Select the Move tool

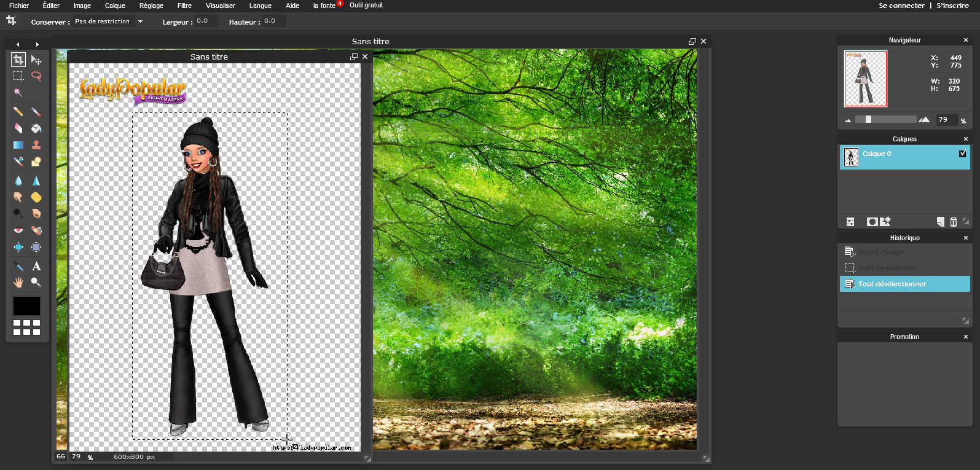coord(36,60)
